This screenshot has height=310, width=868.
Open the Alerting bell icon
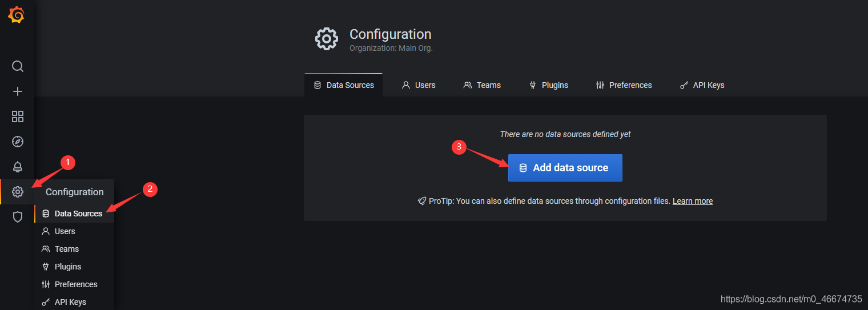(18, 167)
